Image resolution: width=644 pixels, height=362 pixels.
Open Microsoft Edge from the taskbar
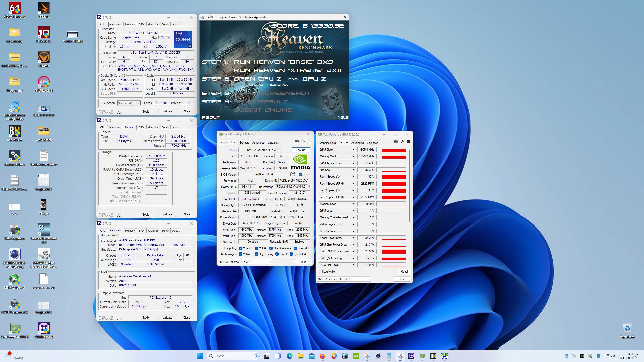click(290, 356)
